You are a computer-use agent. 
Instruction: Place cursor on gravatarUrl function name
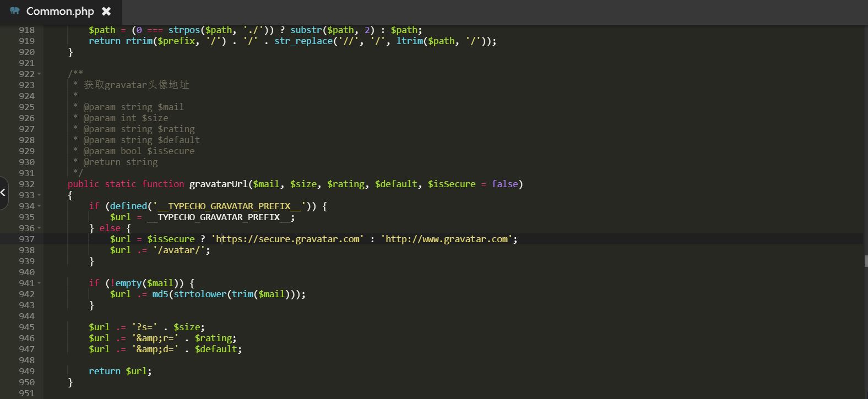click(x=218, y=184)
